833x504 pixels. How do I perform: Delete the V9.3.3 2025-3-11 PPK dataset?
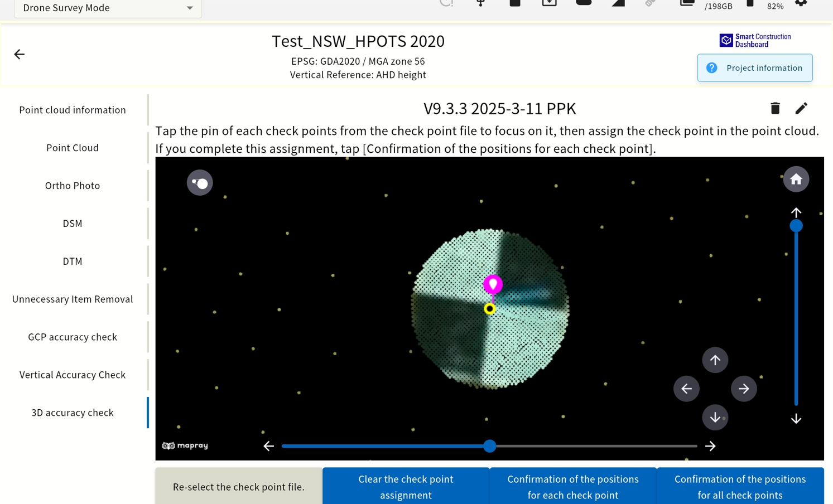point(775,108)
